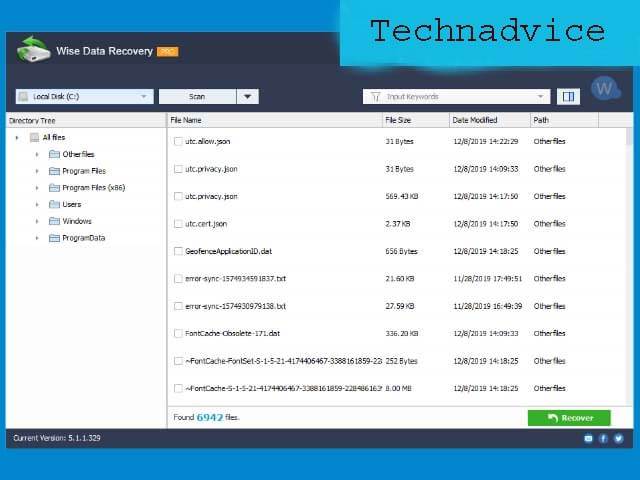The height and width of the screenshot is (480, 640).
Task: Select the Users tree item label
Action: click(71, 204)
